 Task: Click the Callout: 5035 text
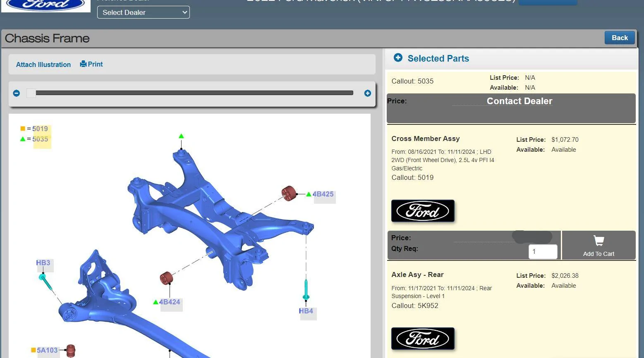coord(412,81)
